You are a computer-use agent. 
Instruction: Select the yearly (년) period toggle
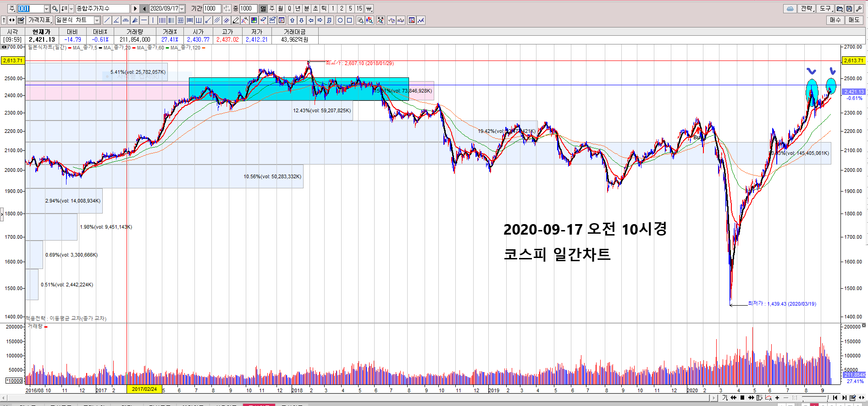(298, 9)
